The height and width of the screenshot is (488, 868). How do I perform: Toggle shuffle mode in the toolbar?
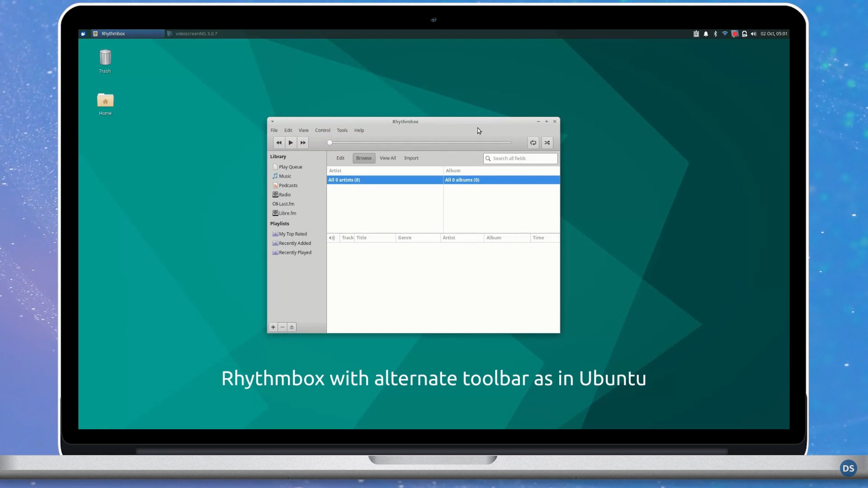click(x=547, y=143)
